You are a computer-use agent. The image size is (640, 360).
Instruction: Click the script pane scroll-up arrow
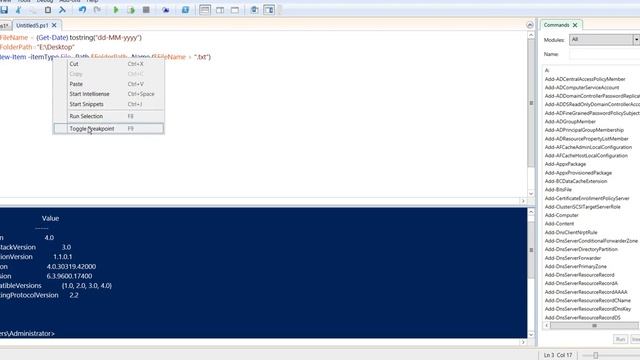pyautogui.click(x=531, y=36)
